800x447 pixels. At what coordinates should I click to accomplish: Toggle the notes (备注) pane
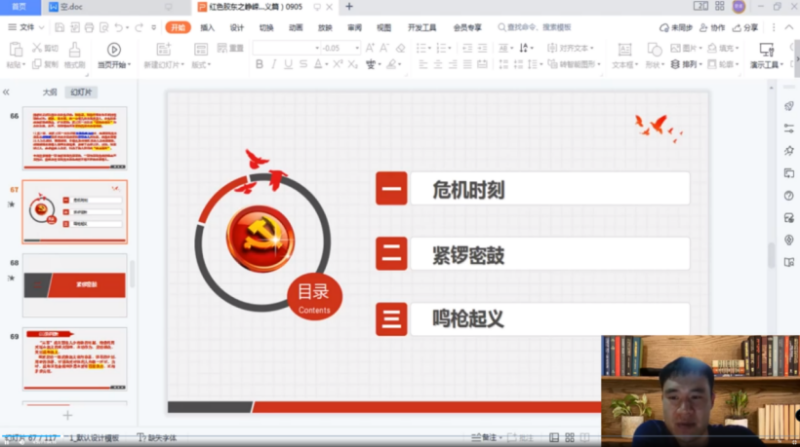click(485, 437)
